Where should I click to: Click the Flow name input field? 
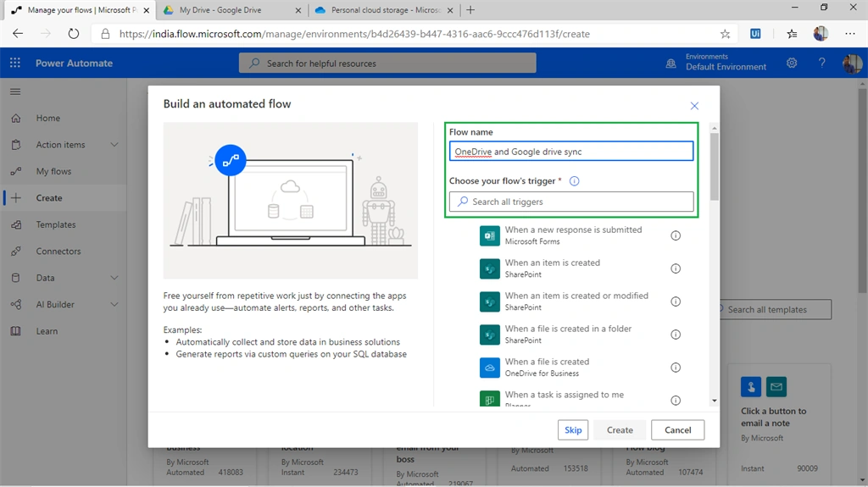point(570,152)
